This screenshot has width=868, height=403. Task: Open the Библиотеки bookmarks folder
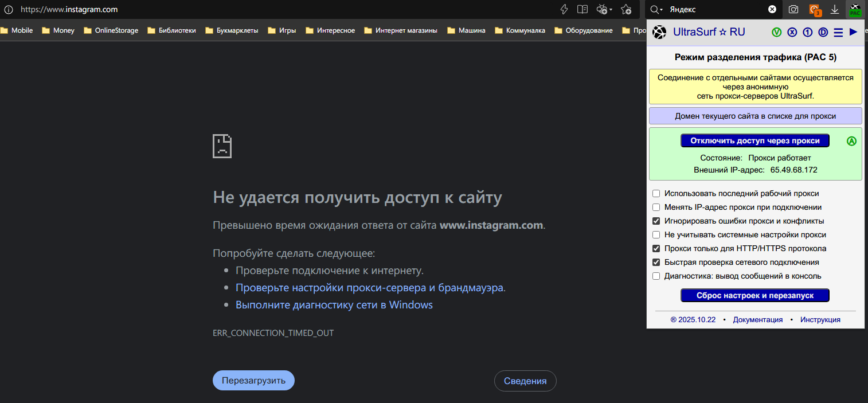pyautogui.click(x=171, y=30)
